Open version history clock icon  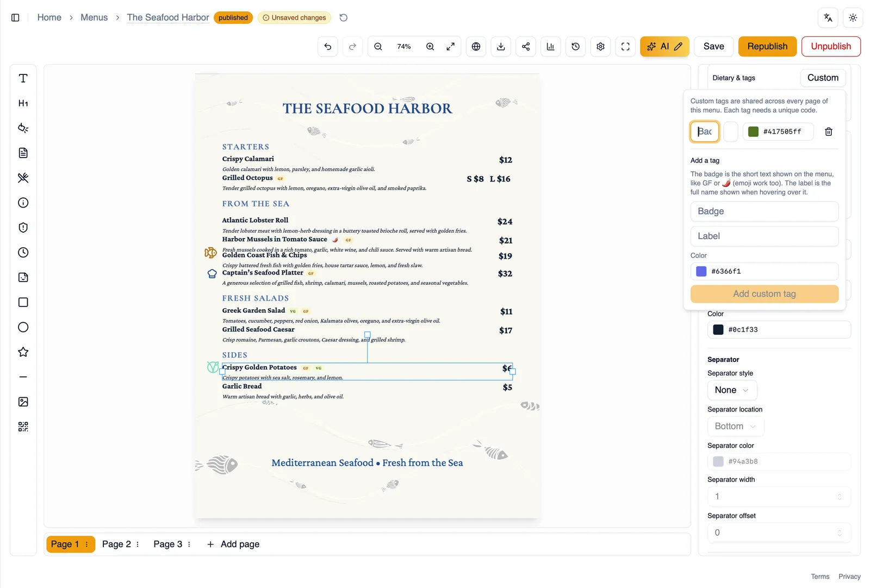point(576,47)
